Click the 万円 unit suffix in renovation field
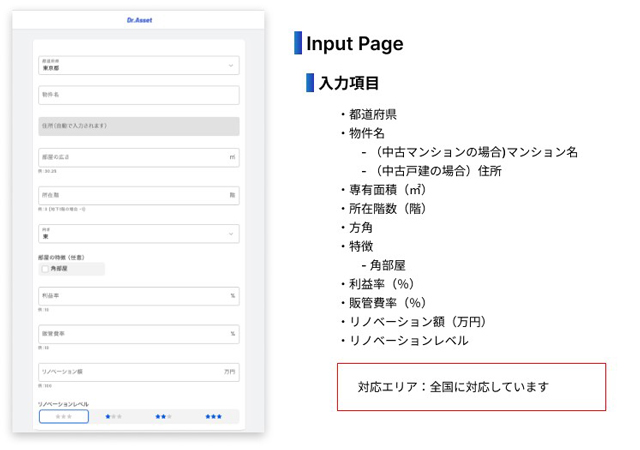 click(x=229, y=372)
